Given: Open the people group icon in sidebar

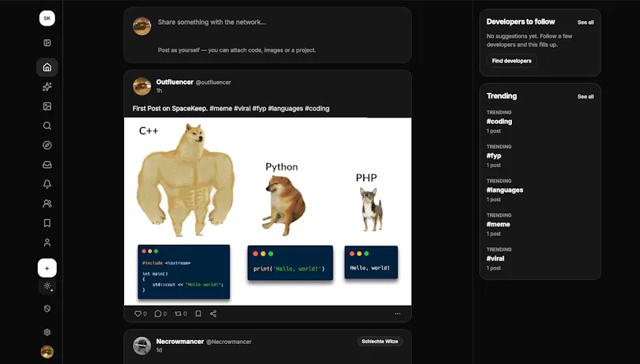Looking at the screenshot, I should pyautogui.click(x=47, y=203).
